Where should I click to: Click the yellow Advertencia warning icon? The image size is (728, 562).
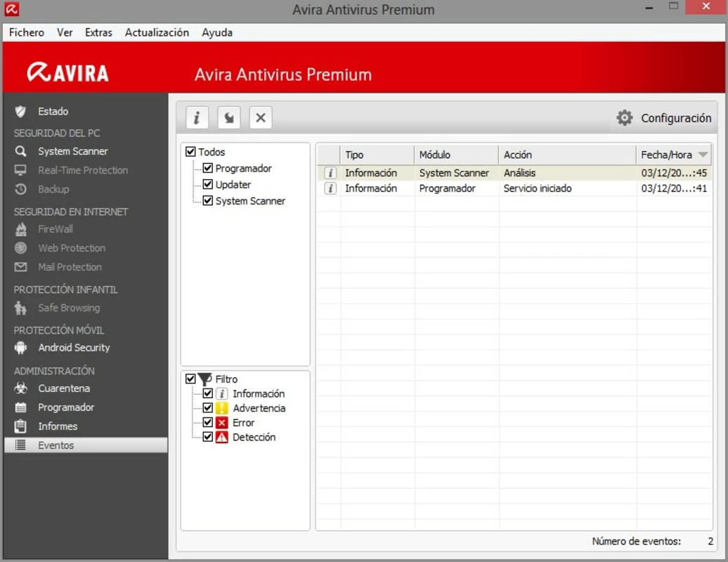pyautogui.click(x=222, y=408)
